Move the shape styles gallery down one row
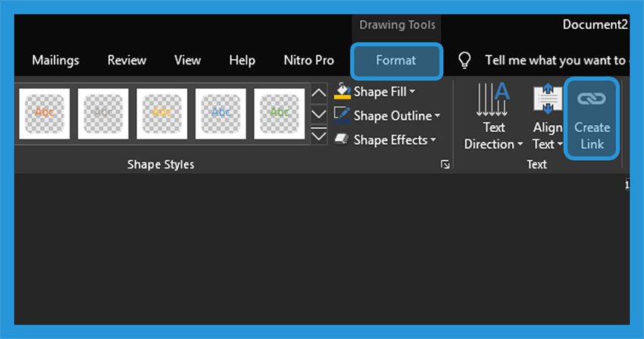644x339 pixels. click(x=319, y=115)
